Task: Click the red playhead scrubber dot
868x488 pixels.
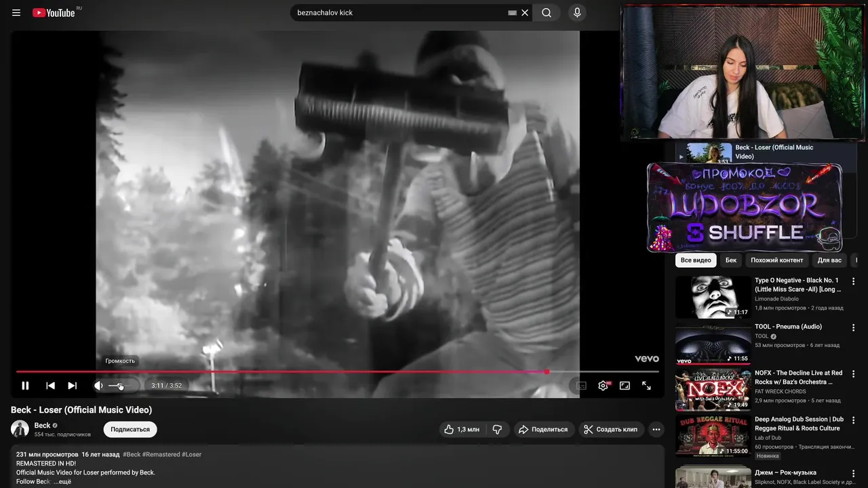Action: coord(547,371)
